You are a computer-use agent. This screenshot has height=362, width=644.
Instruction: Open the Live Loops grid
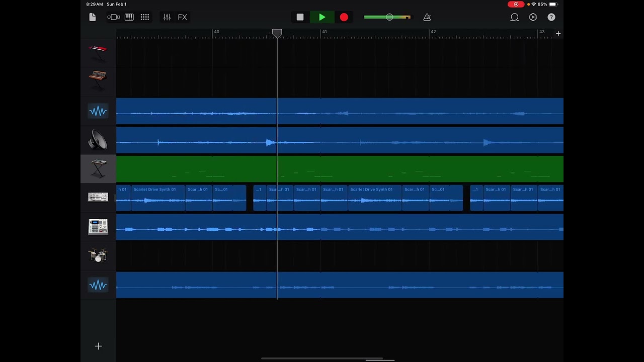[145, 17]
